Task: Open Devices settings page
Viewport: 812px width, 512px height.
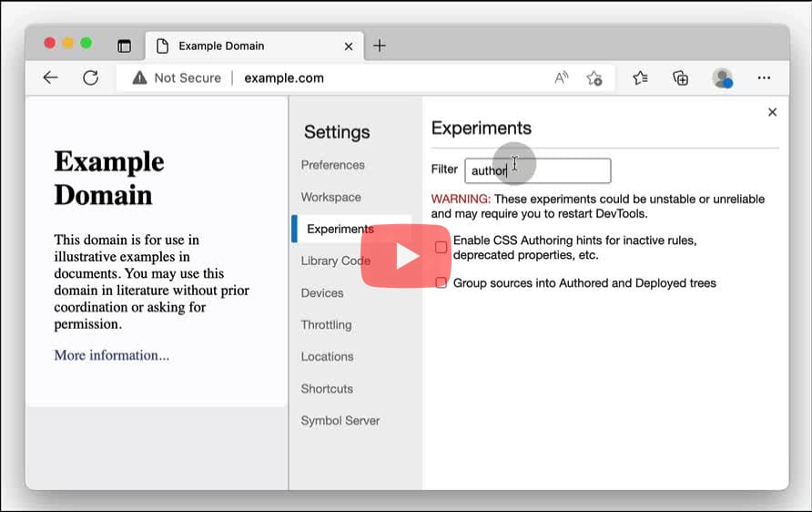Action: click(x=322, y=292)
